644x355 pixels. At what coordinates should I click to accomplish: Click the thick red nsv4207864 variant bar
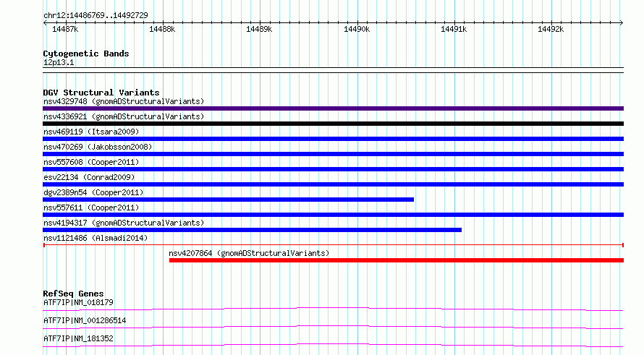pos(397,260)
